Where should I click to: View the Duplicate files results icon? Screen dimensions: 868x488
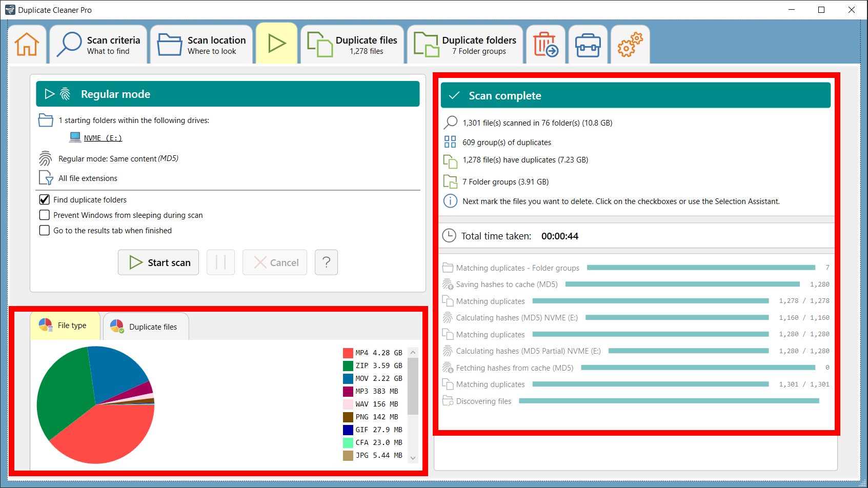352,44
